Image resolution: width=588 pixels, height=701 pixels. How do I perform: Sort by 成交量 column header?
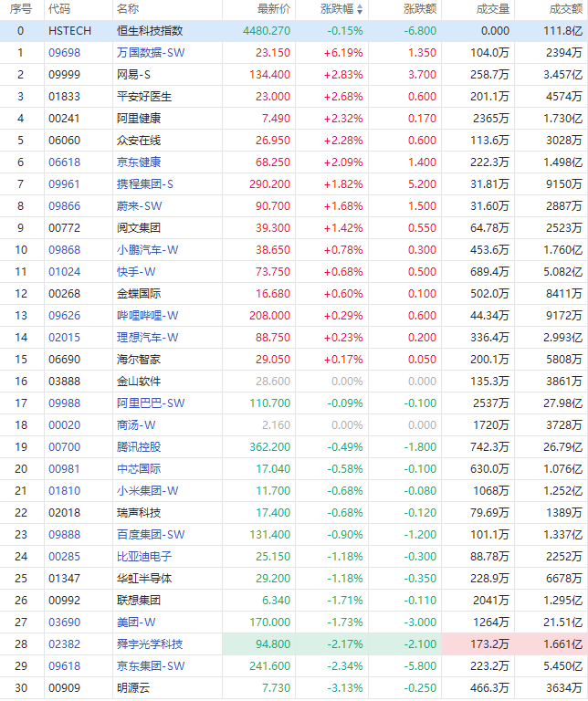[493, 9]
